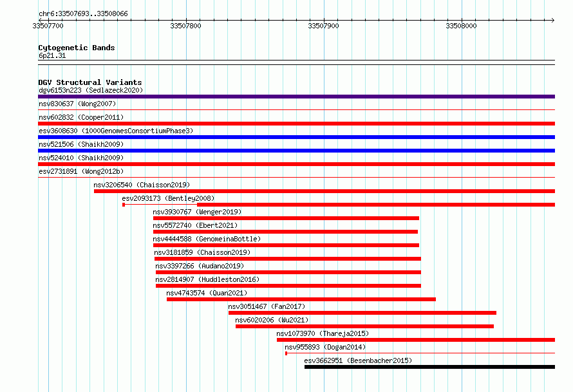Click the 6p21.31 cytogenetic band label

(x=52, y=55)
